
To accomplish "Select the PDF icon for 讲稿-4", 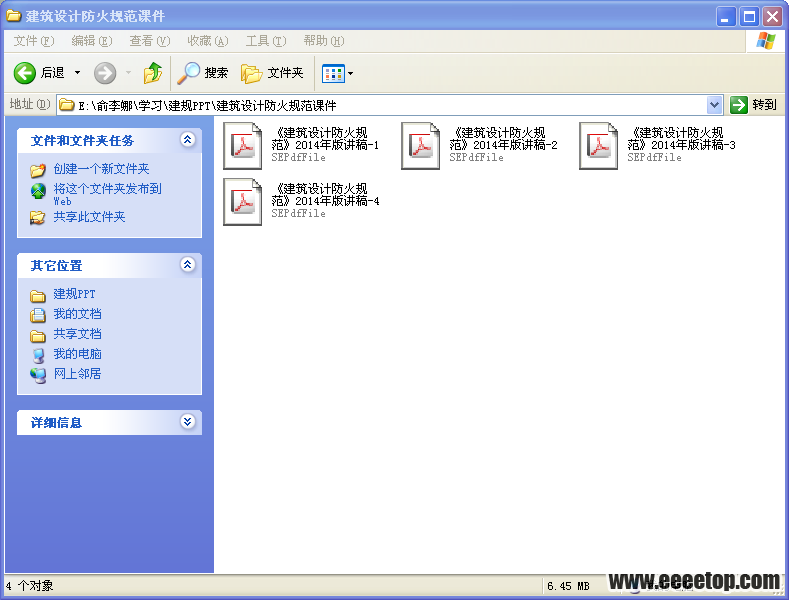I will (x=243, y=202).
